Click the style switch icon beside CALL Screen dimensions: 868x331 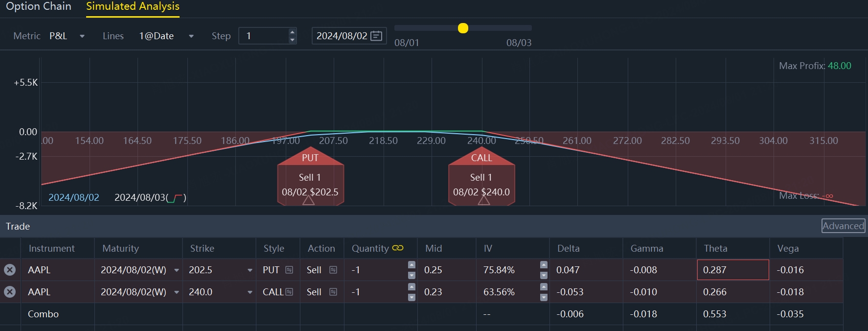(x=289, y=292)
